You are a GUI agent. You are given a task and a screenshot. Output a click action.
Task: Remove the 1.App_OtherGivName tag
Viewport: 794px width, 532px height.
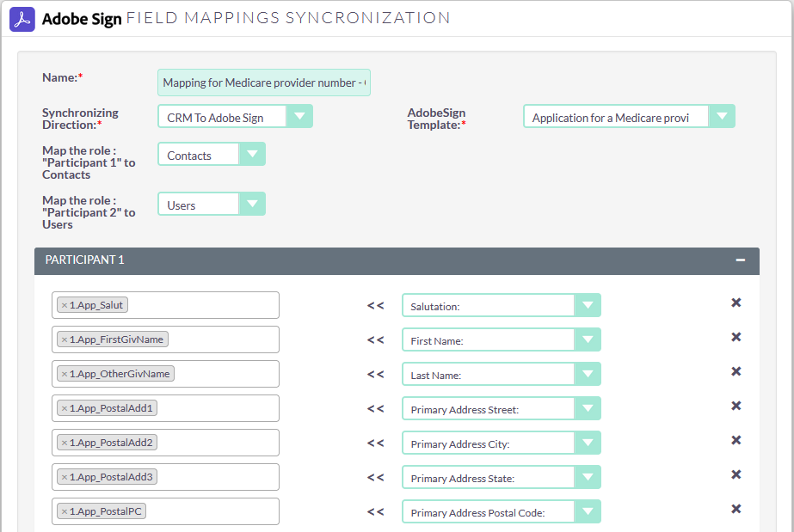click(x=65, y=374)
